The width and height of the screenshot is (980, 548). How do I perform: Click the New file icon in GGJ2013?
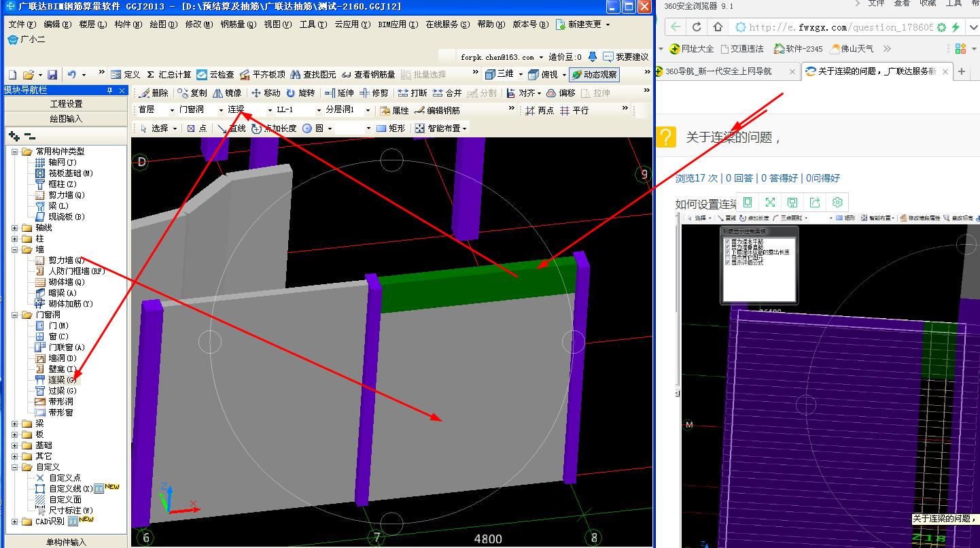pyautogui.click(x=12, y=75)
